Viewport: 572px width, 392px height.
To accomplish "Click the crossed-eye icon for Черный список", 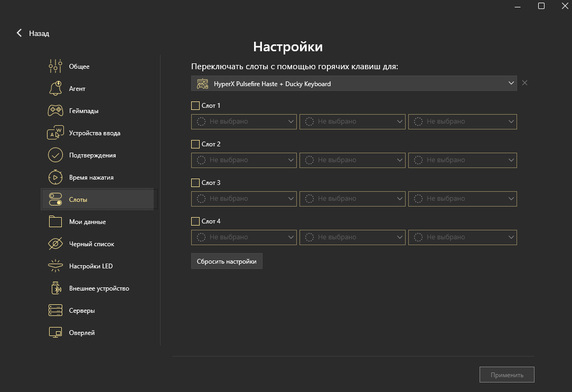I will [x=55, y=244].
